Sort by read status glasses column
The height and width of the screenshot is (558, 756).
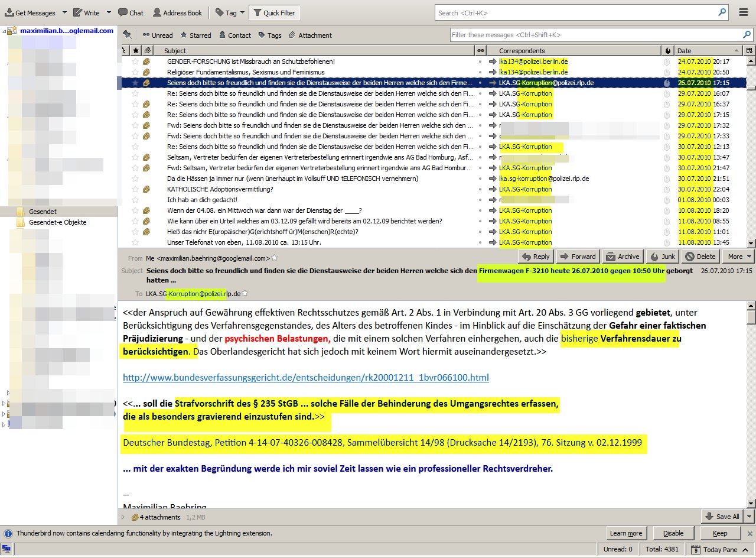pos(481,51)
